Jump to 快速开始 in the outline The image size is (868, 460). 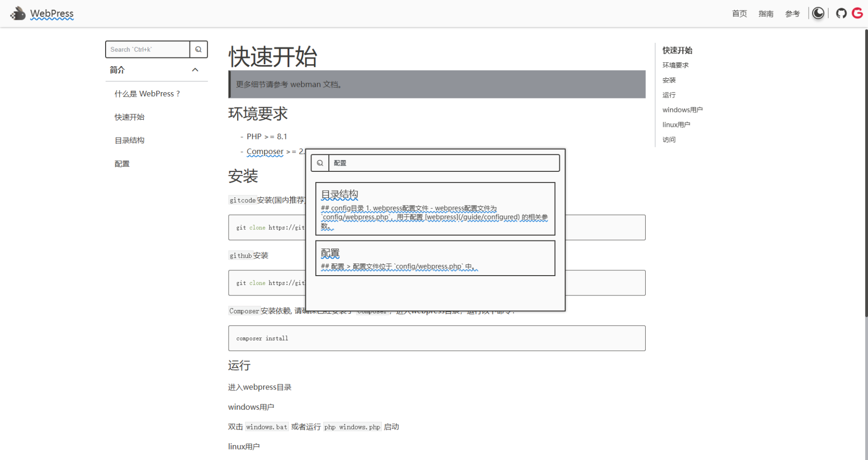(x=677, y=50)
